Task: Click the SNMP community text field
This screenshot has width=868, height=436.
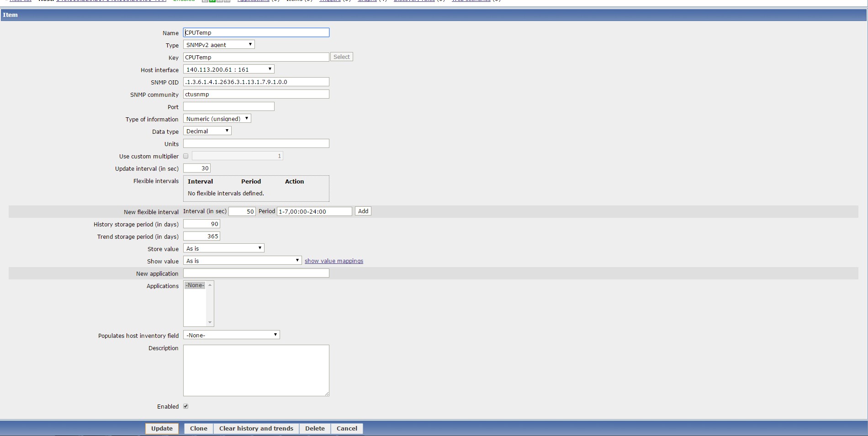Action: click(256, 94)
